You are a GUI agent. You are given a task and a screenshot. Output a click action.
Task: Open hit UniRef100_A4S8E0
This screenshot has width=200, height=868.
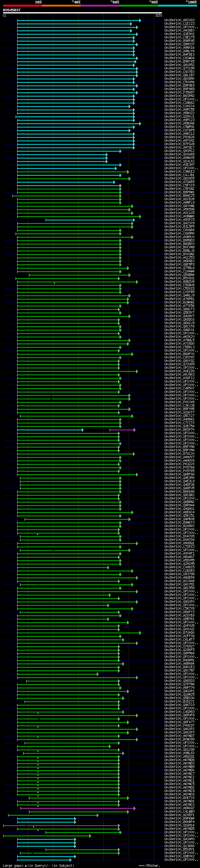(x=179, y=31)
